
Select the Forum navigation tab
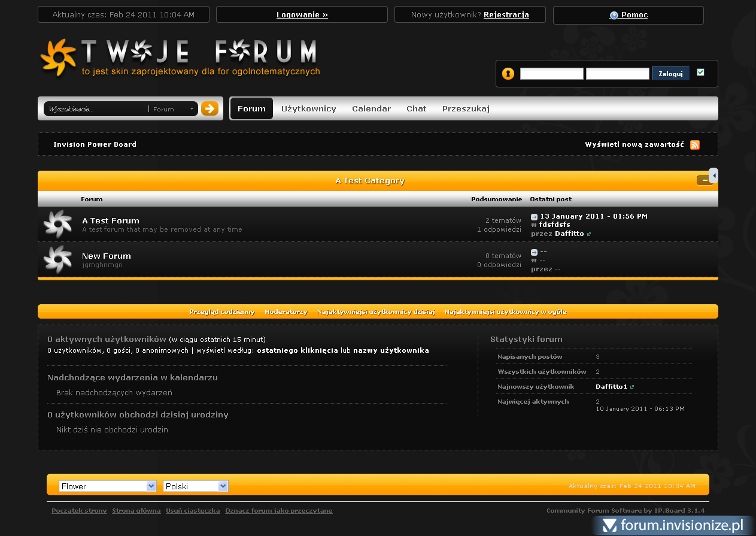tap(251, 108)
